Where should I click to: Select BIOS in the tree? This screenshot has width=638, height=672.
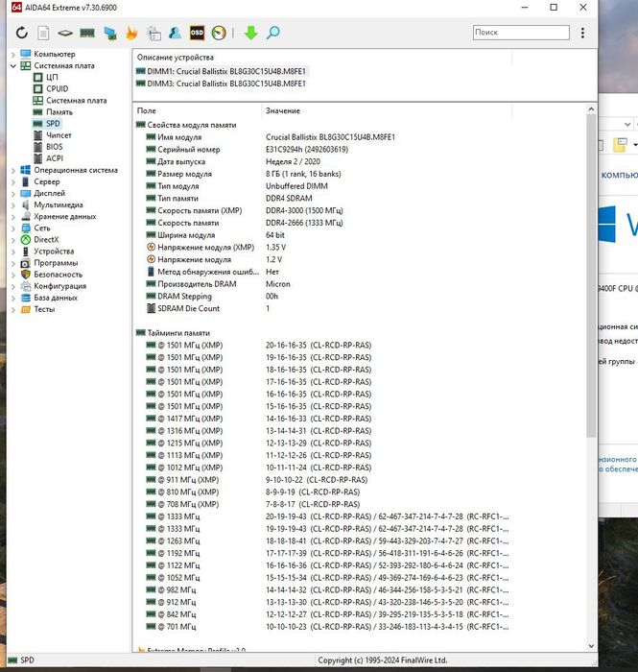point(55,147)
